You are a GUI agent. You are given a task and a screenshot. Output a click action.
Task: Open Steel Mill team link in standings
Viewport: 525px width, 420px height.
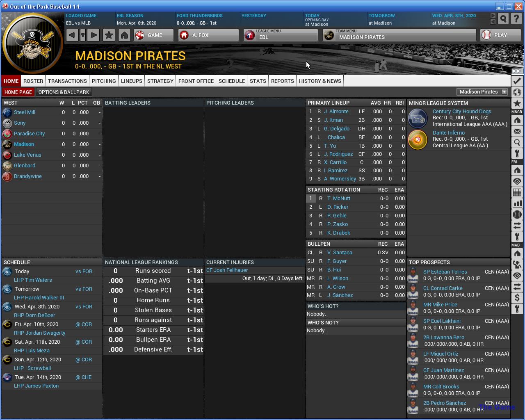tap(25, 112)
